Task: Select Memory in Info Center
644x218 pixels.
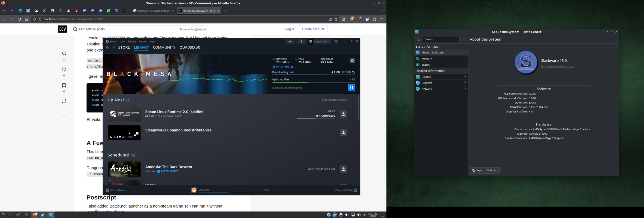Action: (x=441, y=59)
